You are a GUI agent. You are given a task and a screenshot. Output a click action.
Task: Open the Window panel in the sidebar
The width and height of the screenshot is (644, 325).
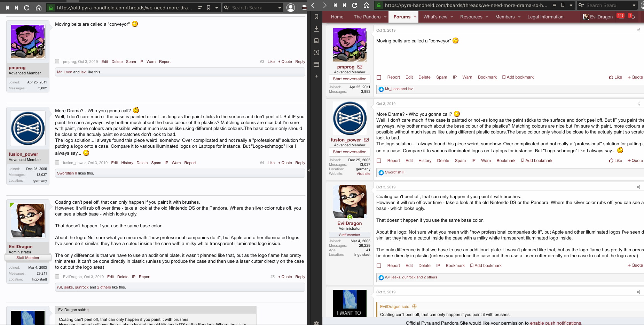[x=316, y=64]
